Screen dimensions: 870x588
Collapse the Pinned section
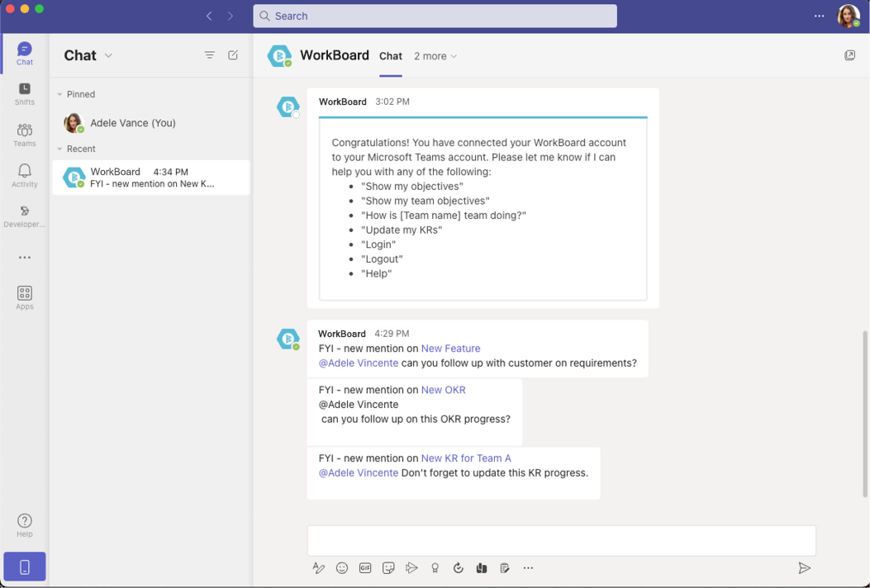[59, 94]
